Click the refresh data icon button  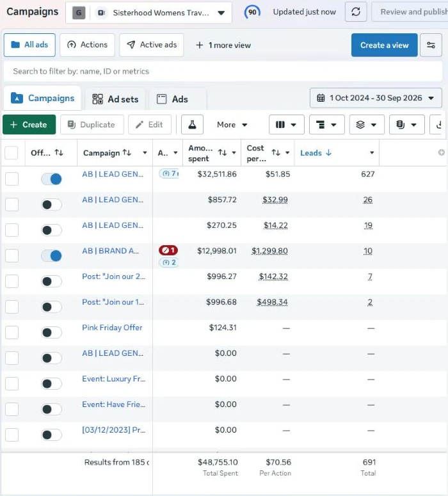click(x=356, y=12)
